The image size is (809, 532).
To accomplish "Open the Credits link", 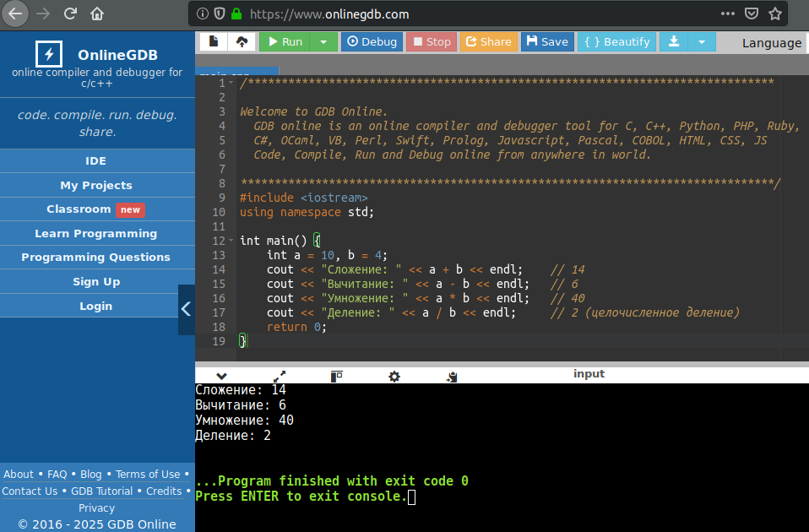I will pos(164,491).
